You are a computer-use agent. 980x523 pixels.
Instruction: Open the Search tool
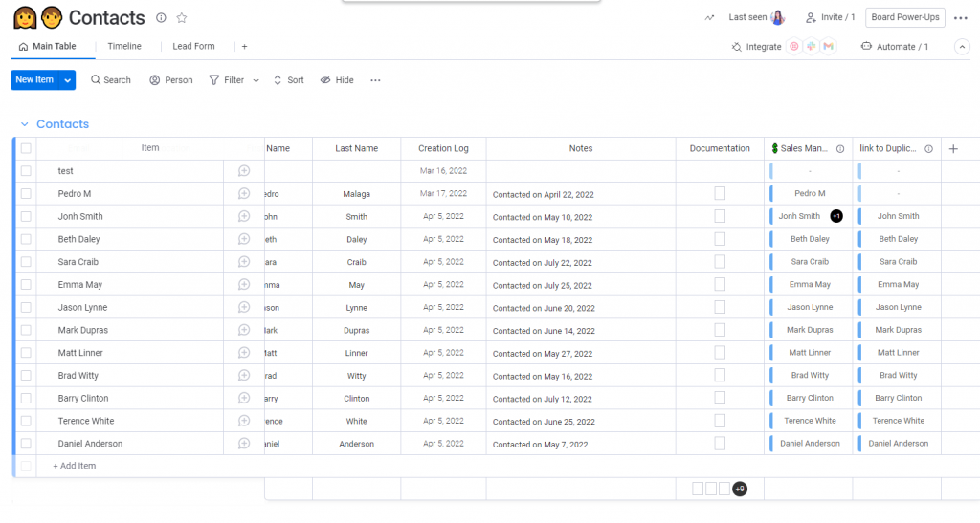111,80
